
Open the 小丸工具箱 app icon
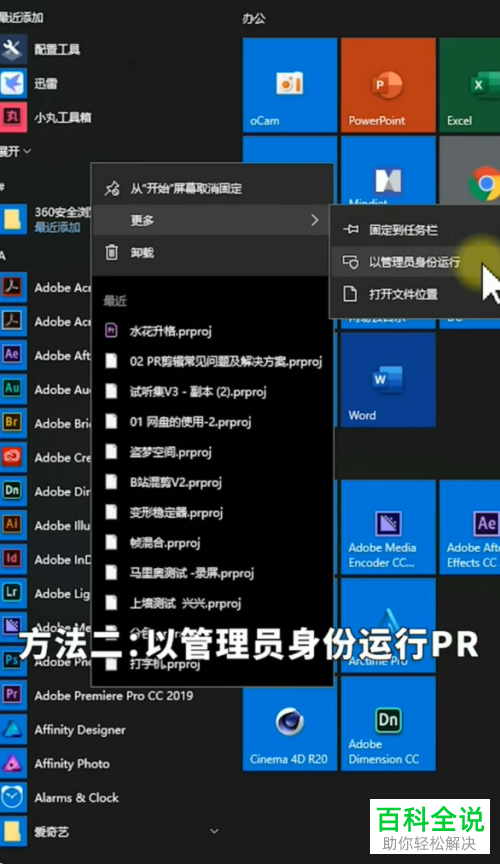point(12,117)
